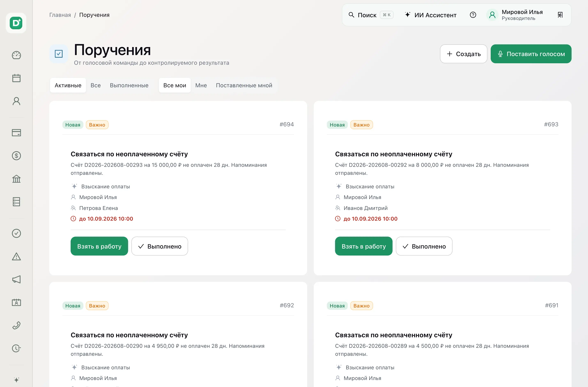Open the card payments icon in sidebar
The width and height of the screenshot is (588, 387).
[16, 133]
